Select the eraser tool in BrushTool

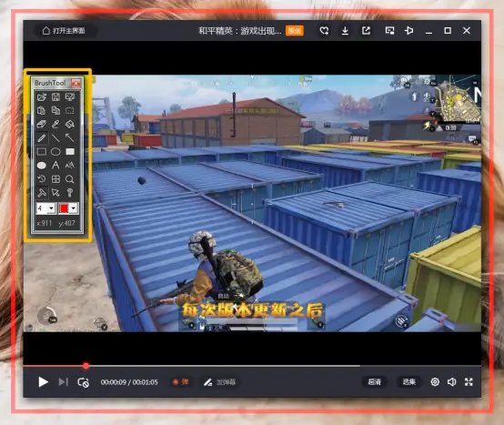coord(42,124)
